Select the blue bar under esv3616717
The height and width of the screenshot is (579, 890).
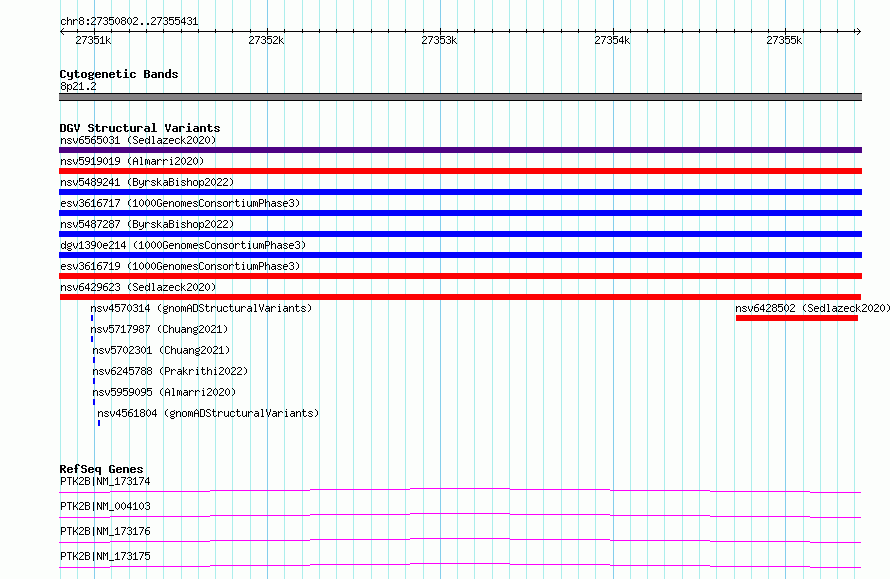point(460,213)
